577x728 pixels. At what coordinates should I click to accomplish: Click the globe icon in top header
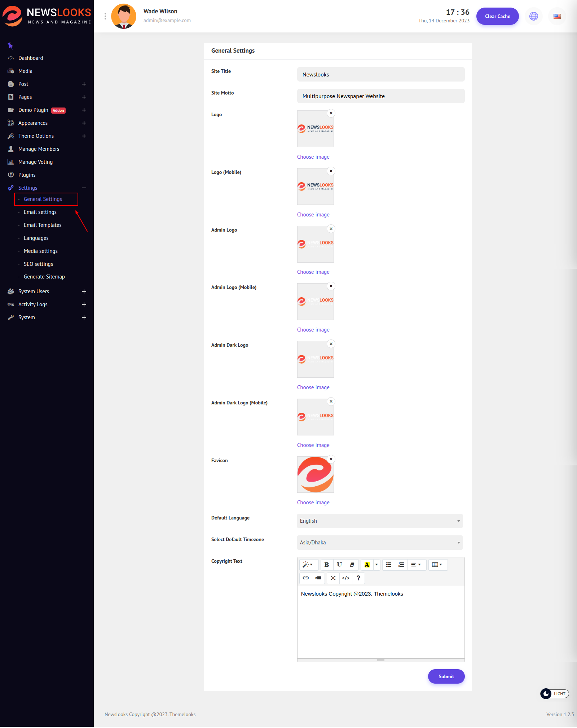pos(533,16)
